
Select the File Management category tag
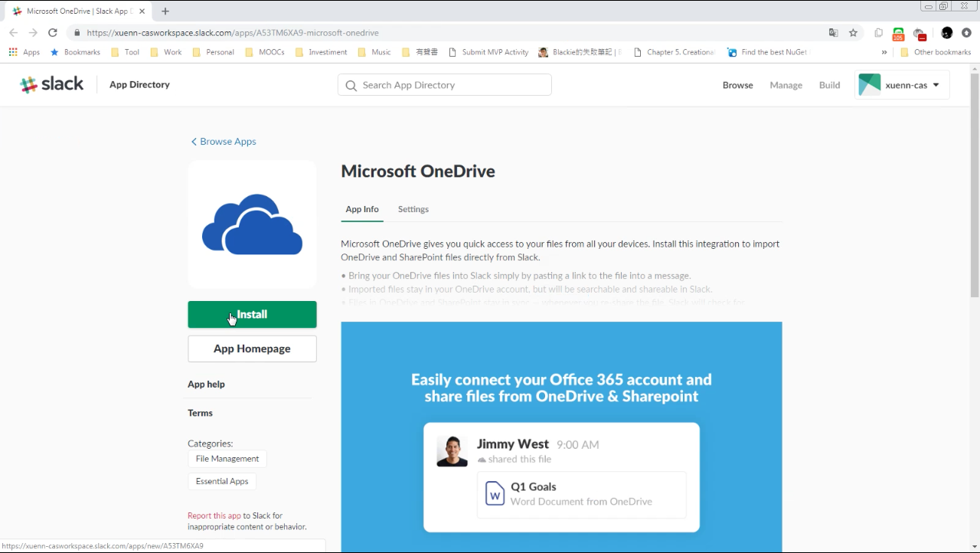coord(227,459)
